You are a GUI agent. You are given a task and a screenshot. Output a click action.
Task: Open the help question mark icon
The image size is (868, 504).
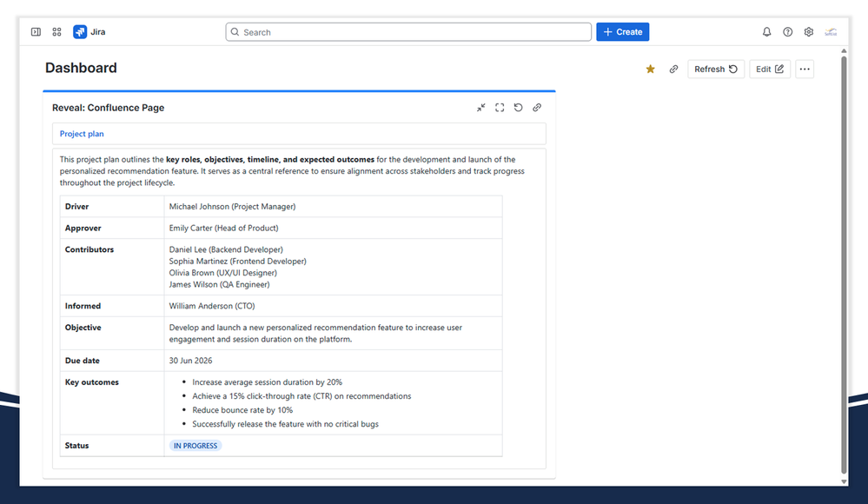[788, 32]
